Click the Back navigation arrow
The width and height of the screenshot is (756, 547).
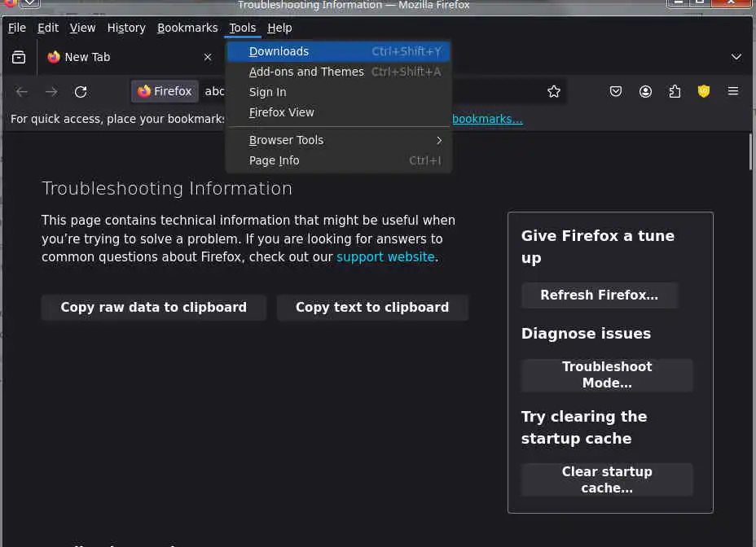(x=22, y=91)
